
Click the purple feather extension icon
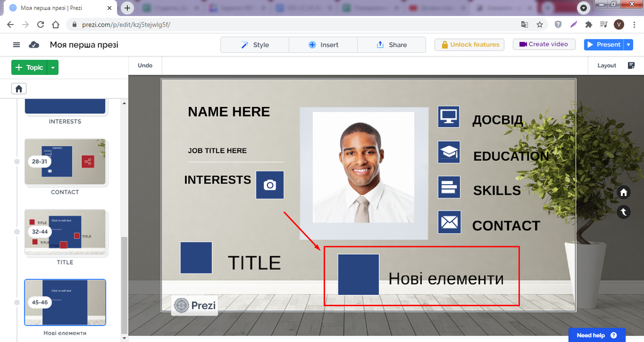click(x=573, y=25)
